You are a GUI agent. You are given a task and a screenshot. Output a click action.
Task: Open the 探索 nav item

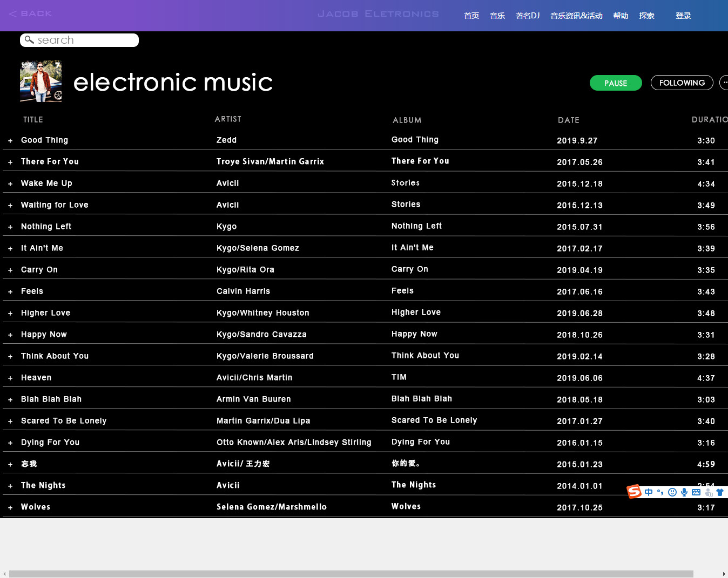(x=646, y=16)
